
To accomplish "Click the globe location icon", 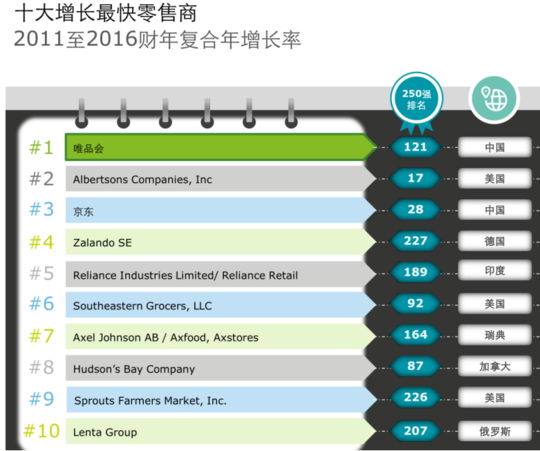I will [494, 98].
